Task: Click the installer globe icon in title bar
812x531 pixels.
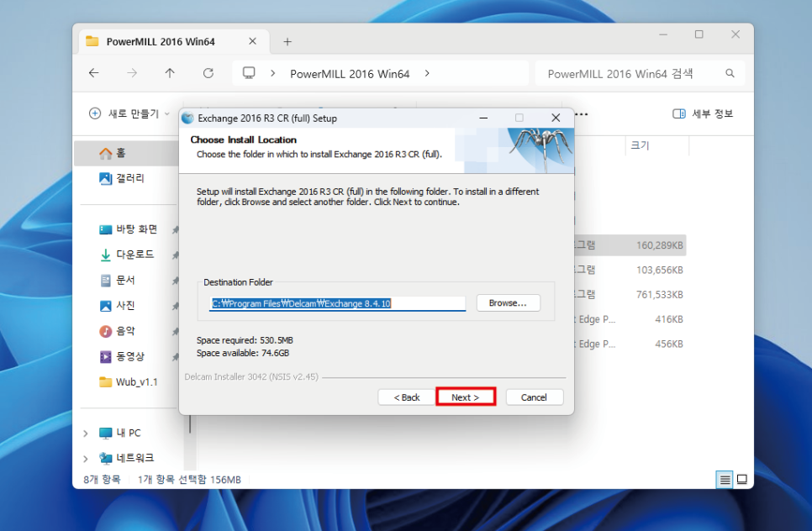Action: pos(188,118)
